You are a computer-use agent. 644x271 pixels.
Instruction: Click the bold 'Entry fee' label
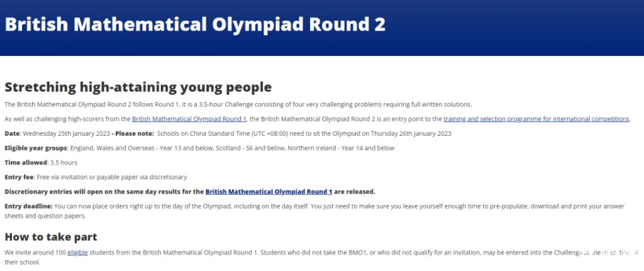pyautogui.click(x=19, y=177)
